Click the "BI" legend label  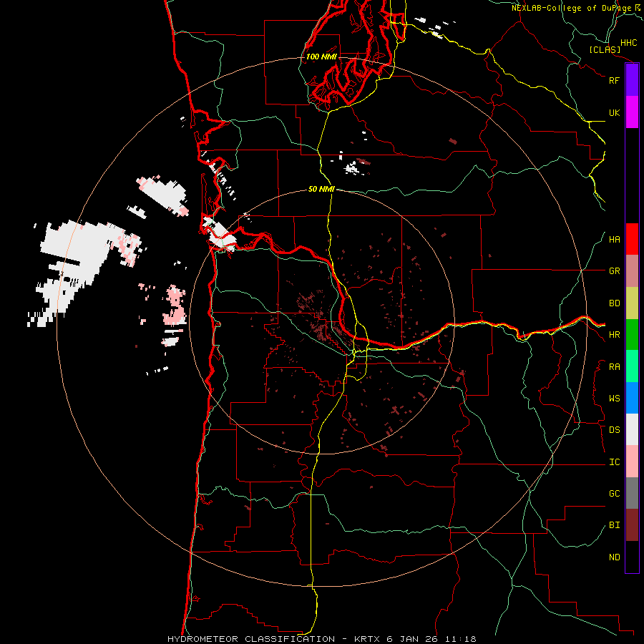(x=614, y=525)
